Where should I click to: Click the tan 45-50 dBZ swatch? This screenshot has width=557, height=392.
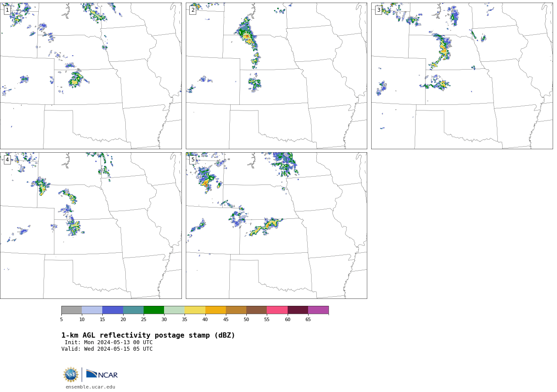236,310
